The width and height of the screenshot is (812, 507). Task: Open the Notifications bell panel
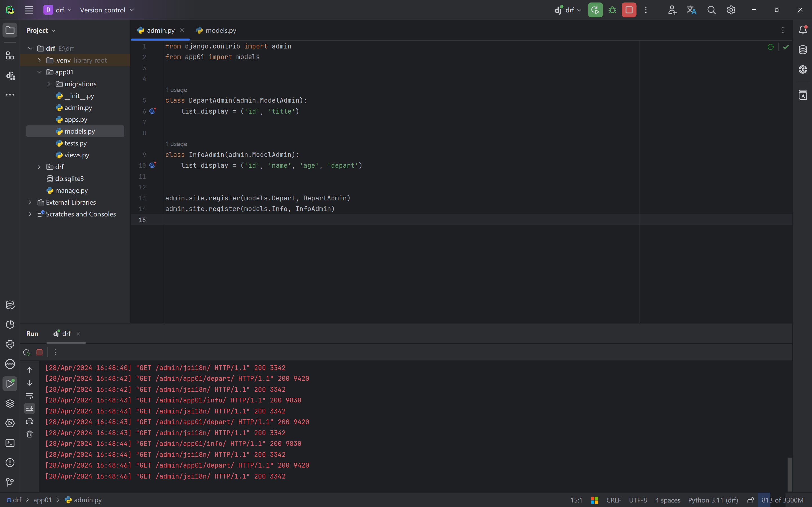point(803,30)
